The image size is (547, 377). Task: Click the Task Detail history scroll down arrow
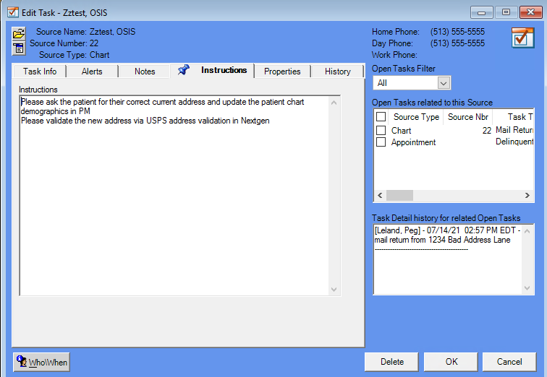point(527,288)
